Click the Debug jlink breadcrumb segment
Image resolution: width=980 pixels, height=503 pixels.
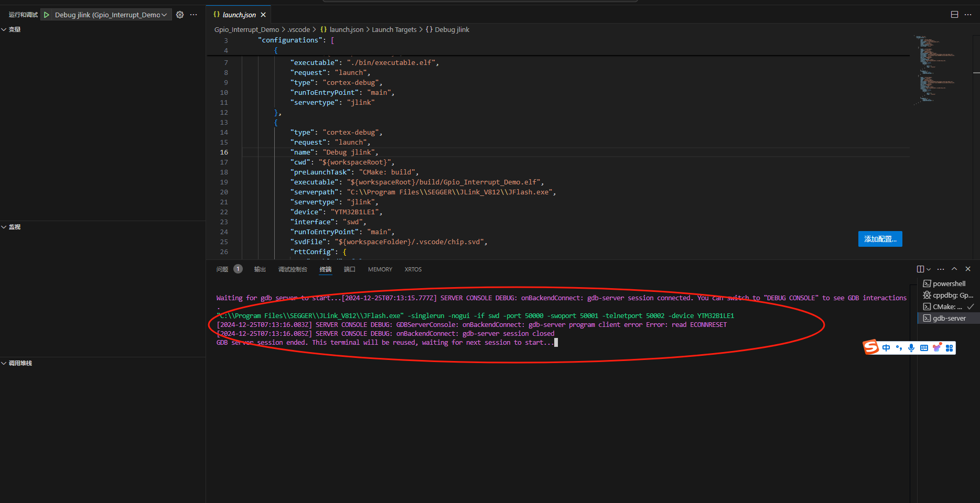(x=447, y=30)
